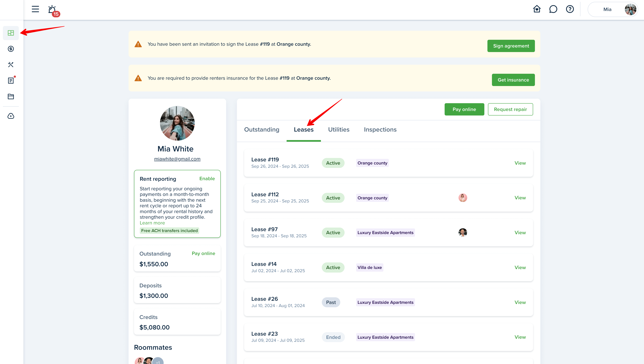Click the Lease #119 title text
The height and width of the screenshot is (364, 644).
(265, 160)
